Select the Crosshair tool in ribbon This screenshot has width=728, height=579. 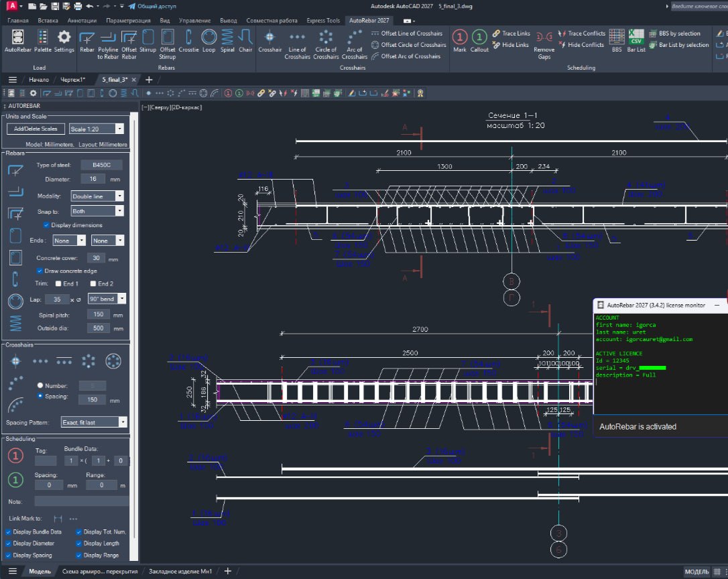(x=269, y=41)
